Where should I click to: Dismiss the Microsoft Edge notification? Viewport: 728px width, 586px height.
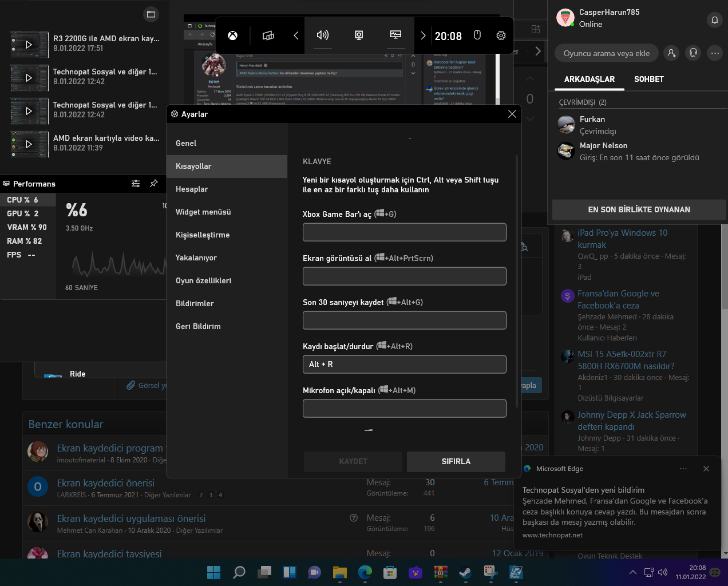click(706, 469)
